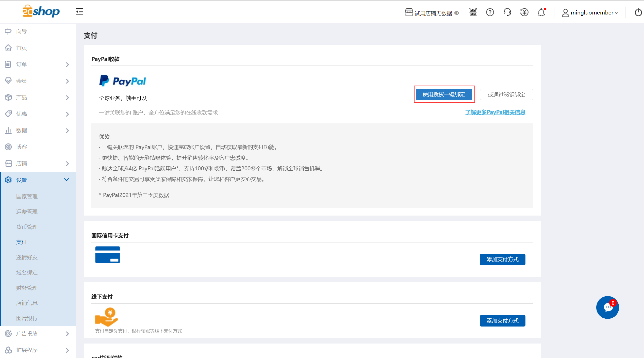Click the 店铺 store icon in sidebar
Image resolution: width=644 pixels, height=358 pixels.
(x=8, y=163)
